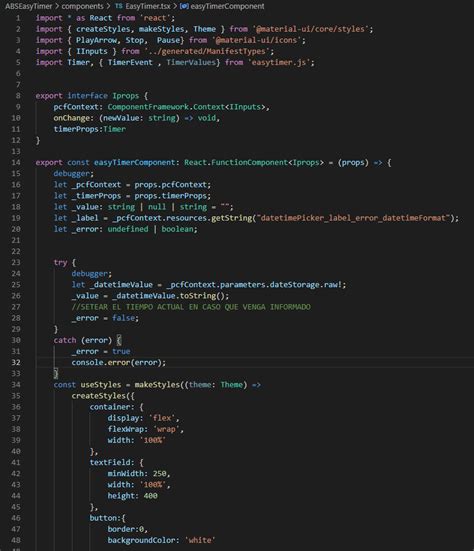Click the Iprops interface name
Screen dimensions: 474x551
(126, 96)
